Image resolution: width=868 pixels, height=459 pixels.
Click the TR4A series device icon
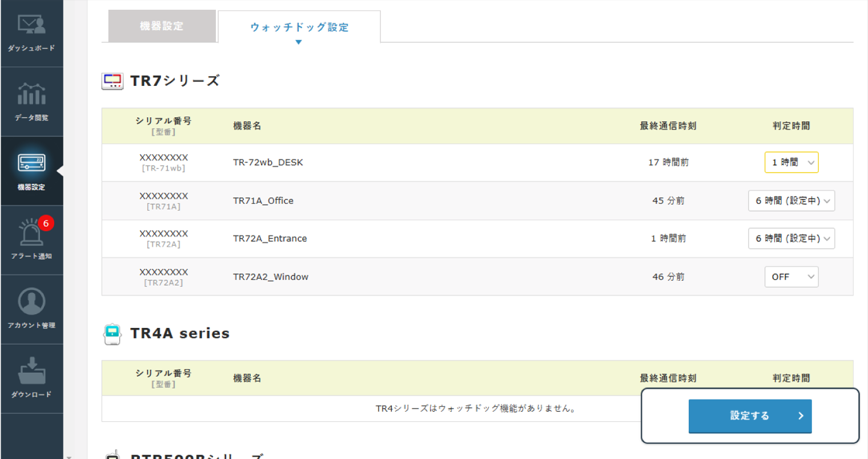112,334
